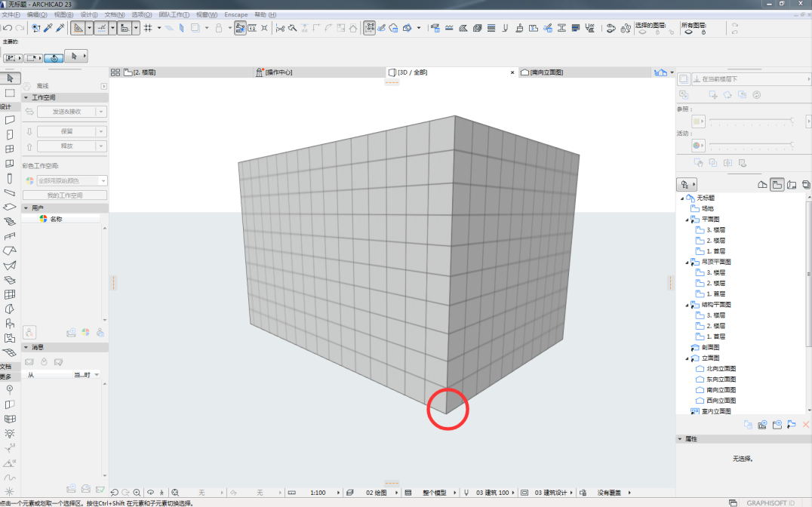The image size is (812, 507).
Task: Open grid snap dropdown arrow
Action: click(159, 28)
